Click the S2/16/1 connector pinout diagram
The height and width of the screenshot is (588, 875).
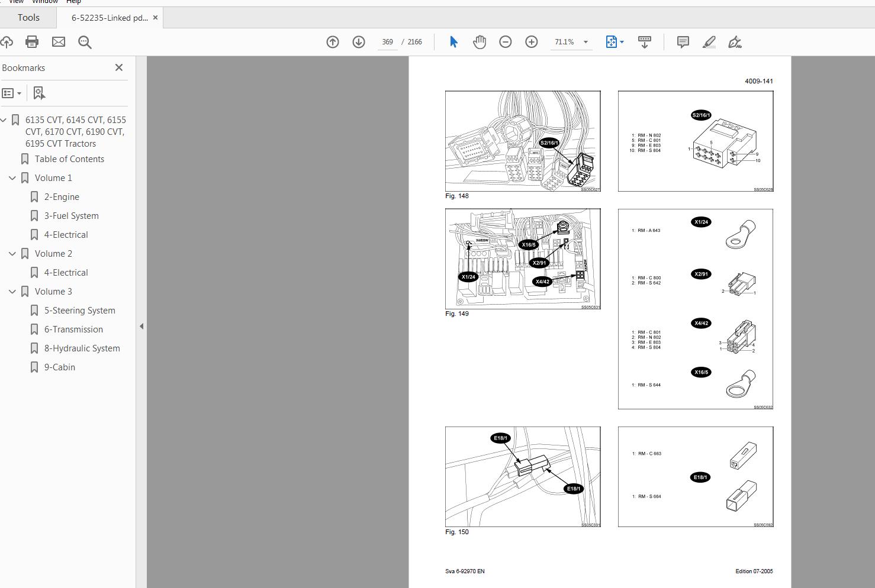[x=696, y=141]
